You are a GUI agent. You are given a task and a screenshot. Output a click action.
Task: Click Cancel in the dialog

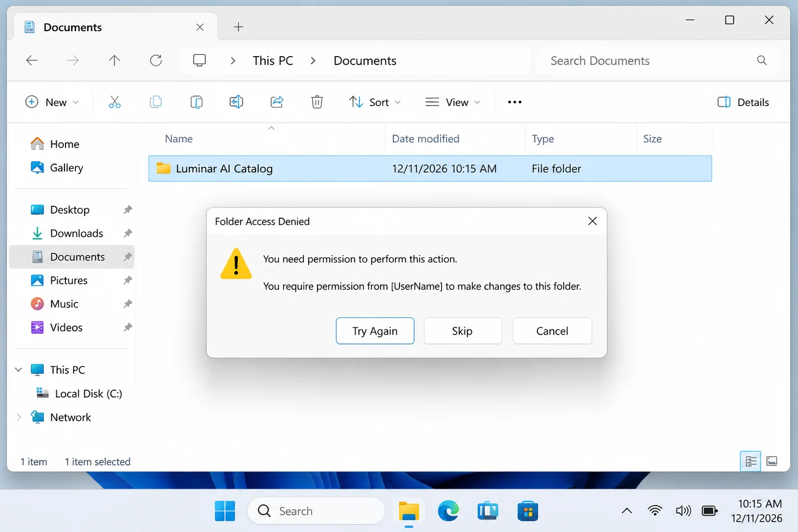[x=552, y=331]
